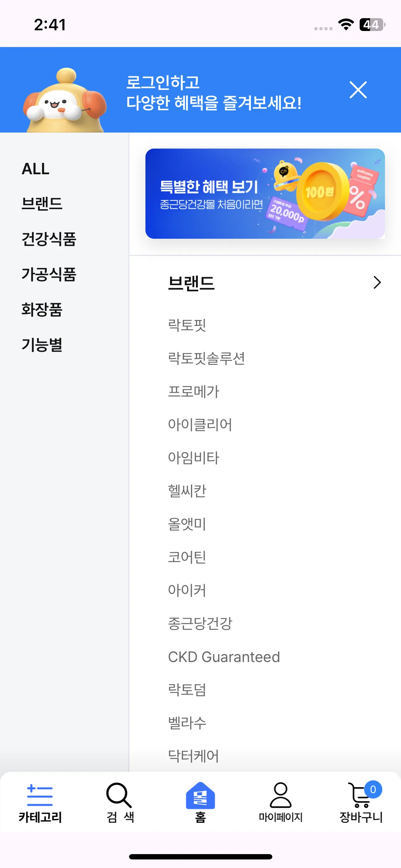The width and height of the screenshot is (401, 868).
Task: Tap the category list icon
Action: 40,795
